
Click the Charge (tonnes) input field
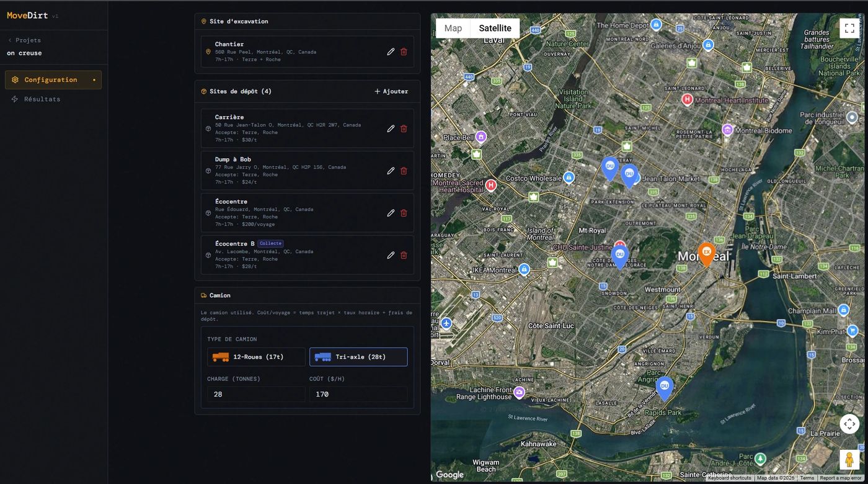point(256,394)
